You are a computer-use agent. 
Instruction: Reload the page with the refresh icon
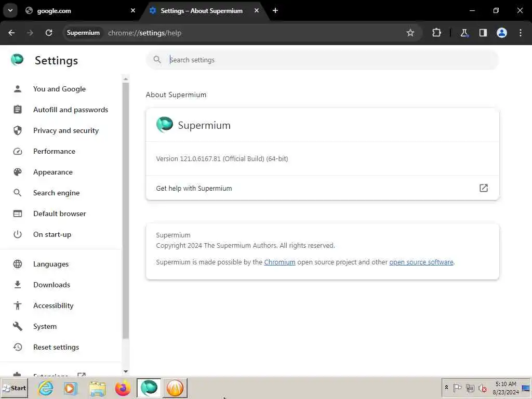point(49,33)
